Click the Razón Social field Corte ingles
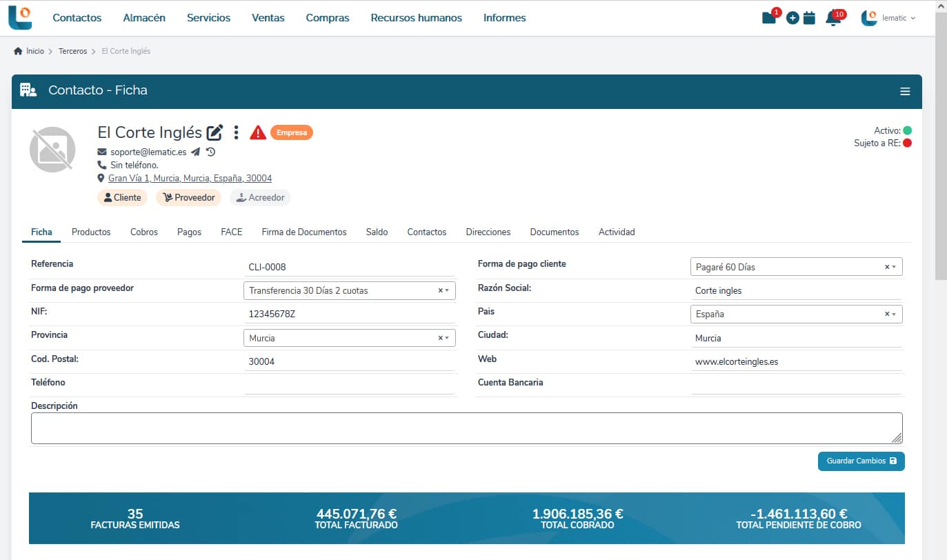 (x=796, y=290)
